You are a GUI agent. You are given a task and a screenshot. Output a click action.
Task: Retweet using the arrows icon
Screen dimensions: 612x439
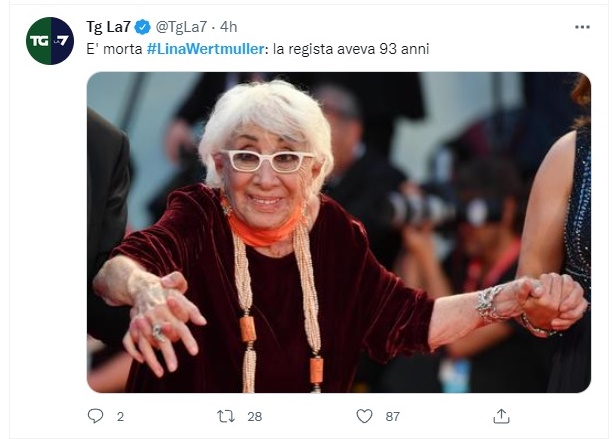(226, 416)
